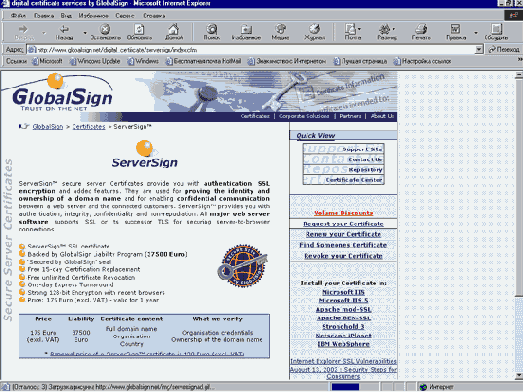
Task: Click the Renew your Certificate link
Action: [x=344, y=234]
